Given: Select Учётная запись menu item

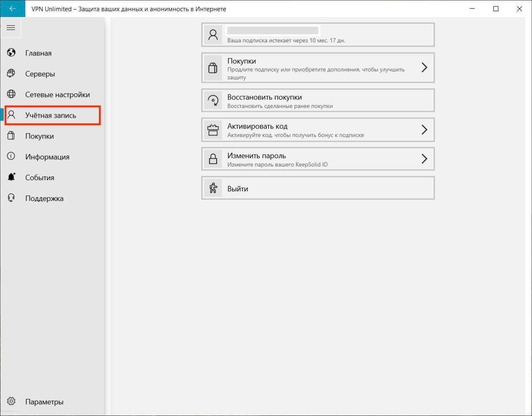Looking at the screenshot, I should [51, 115].
